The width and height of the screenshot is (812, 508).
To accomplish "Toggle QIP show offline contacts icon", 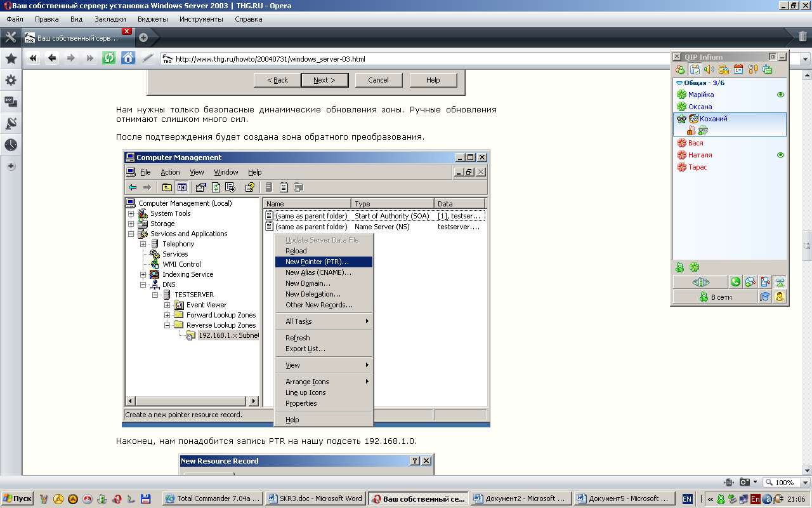I will [680, 70].
